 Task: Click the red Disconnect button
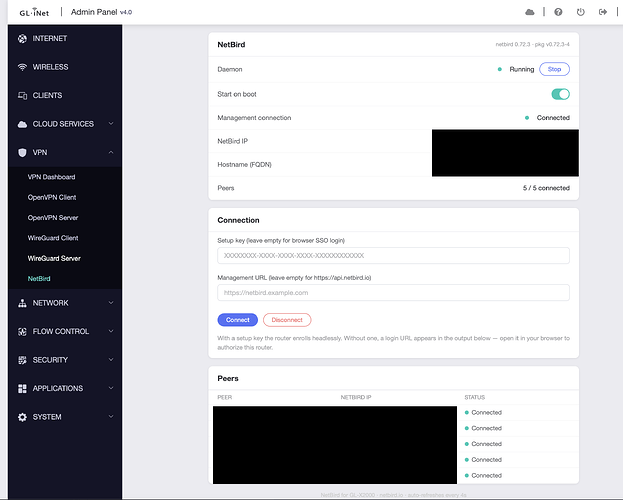pos(287,320)
